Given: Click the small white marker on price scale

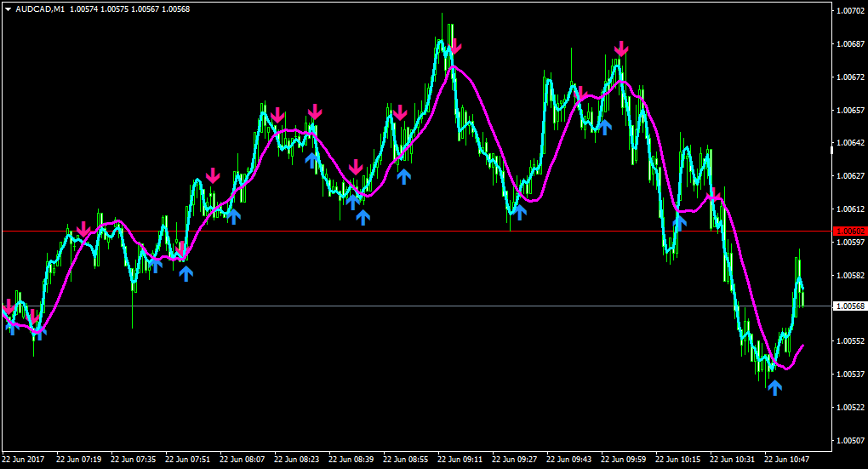Looking at the screenshot, I should pos(831,150).
